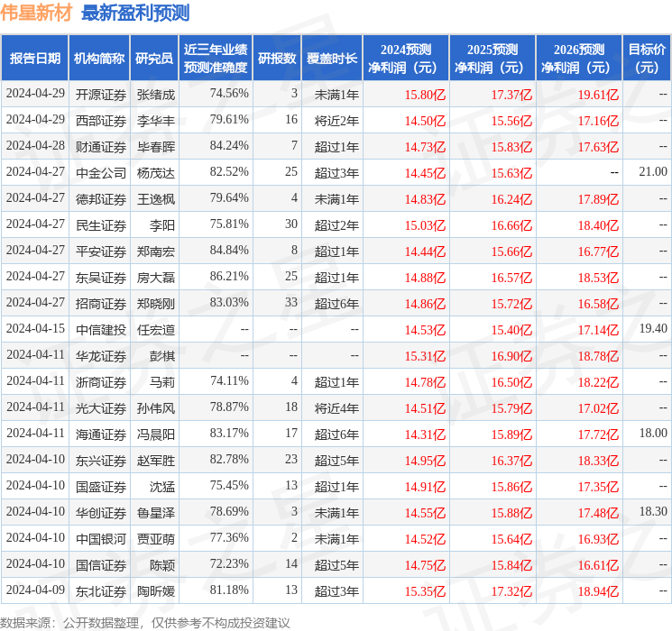
Task: Select the 中国银河 institution cell
Action: click(101, 539)
